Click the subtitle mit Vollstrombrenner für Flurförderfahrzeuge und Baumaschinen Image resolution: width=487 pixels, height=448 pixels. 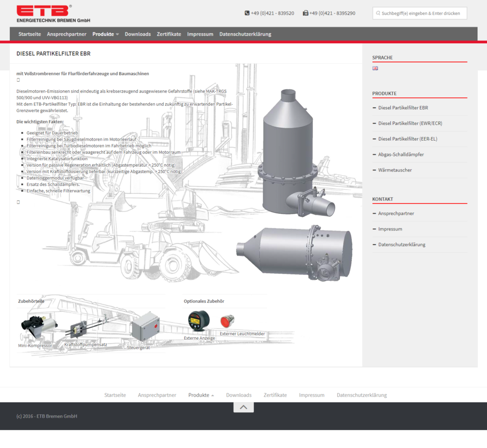[83, 74]
